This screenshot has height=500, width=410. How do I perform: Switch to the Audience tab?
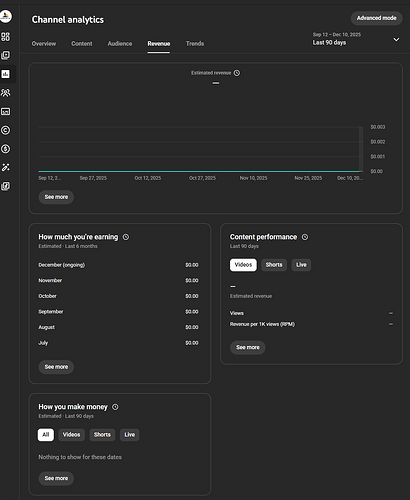[120, 44]
